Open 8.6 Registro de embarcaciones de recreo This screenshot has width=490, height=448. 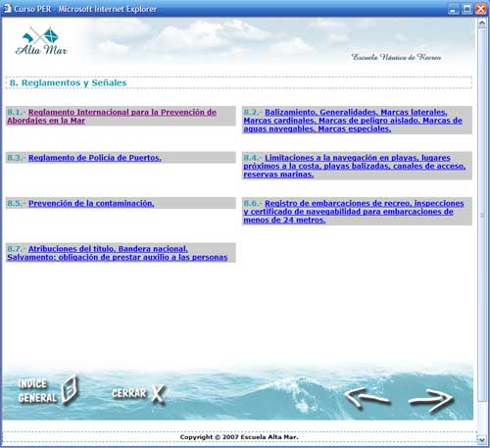[x=354, y=212]
